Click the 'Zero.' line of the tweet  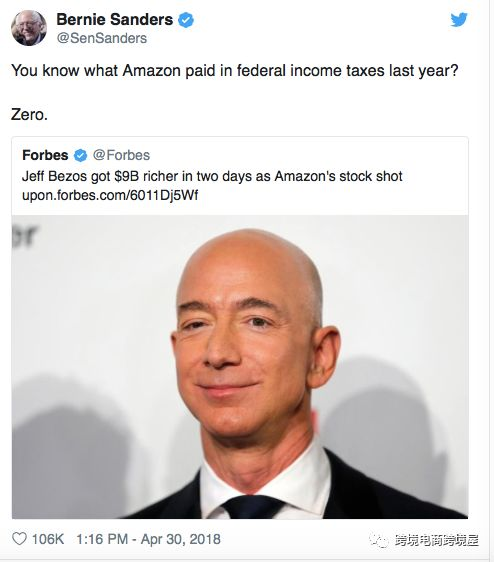pyautogui.click(x=29, y=115)
